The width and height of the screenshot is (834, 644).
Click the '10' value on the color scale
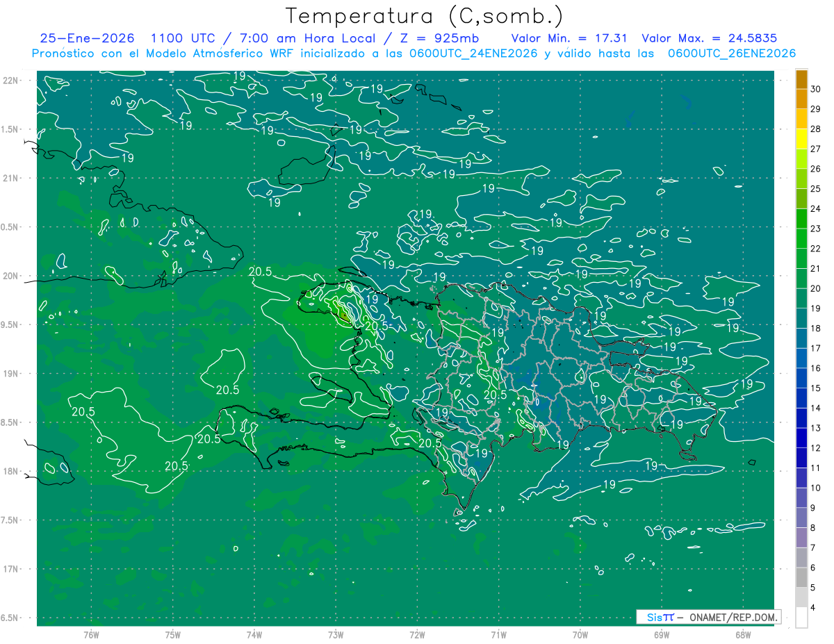pyautogui.click(x=816, y=488)
